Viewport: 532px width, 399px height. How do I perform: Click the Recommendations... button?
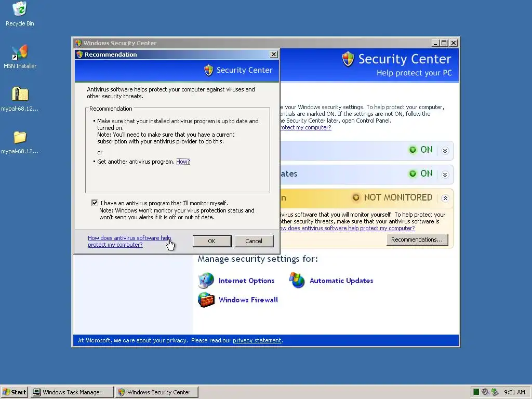(417, 240)
